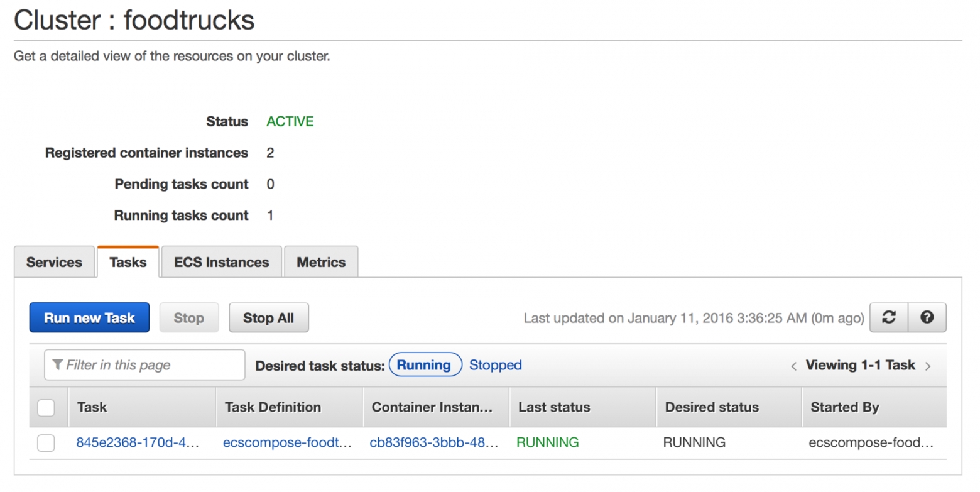Click the Run new Task button

pos(89,318)
